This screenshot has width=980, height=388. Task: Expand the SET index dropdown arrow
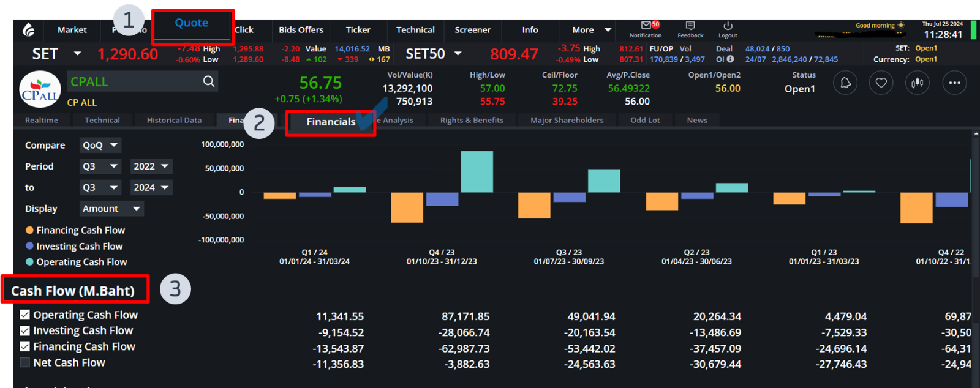[77, 54]
